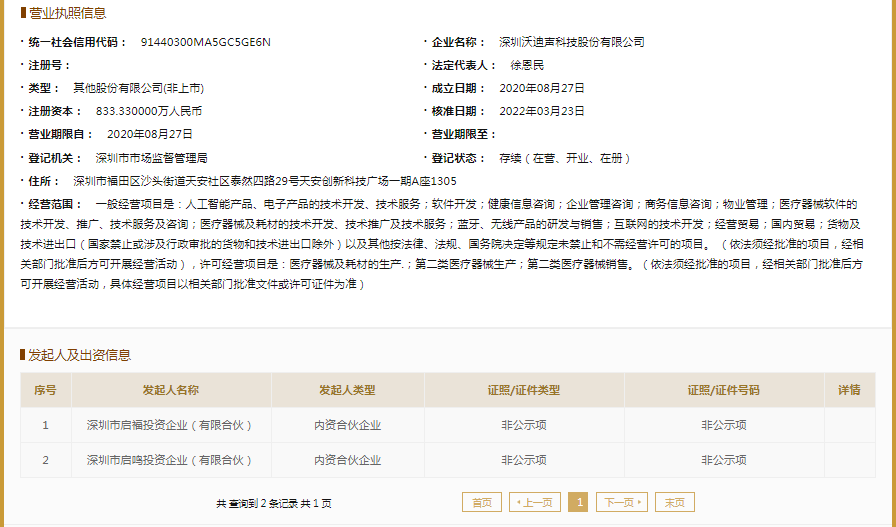The height and width of the screenshot is (527, 896).
Task: Click the 深圳市市场监督管理局 registration authority text
Action: pyautogui.click(x=151, y=158)
